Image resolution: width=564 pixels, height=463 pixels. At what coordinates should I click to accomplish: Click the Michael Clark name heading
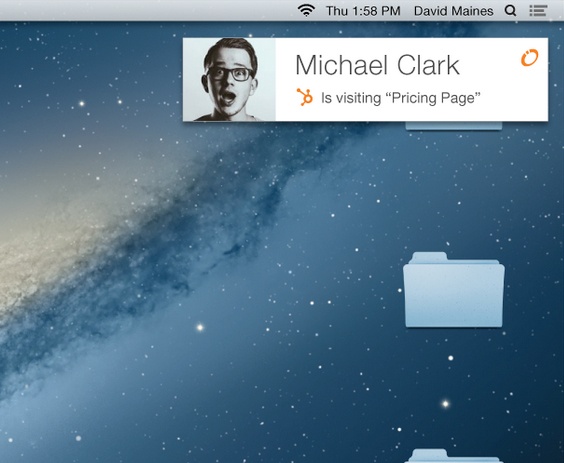click(x=377, y=65)
